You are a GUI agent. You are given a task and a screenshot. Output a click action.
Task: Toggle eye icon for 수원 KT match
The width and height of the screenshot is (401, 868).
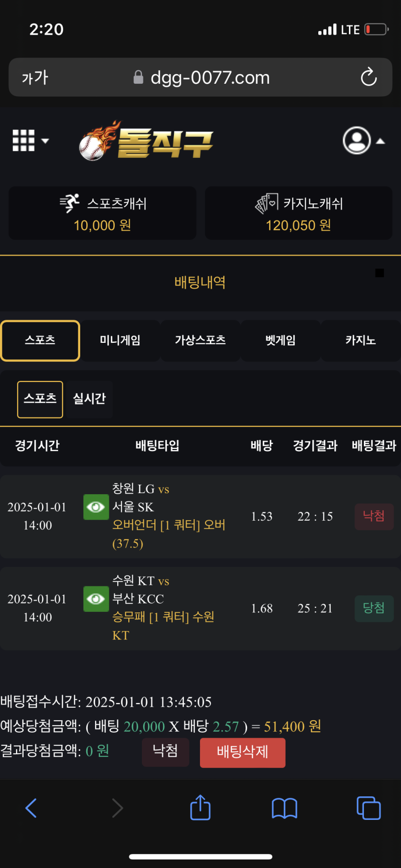(x=96, y=599)
